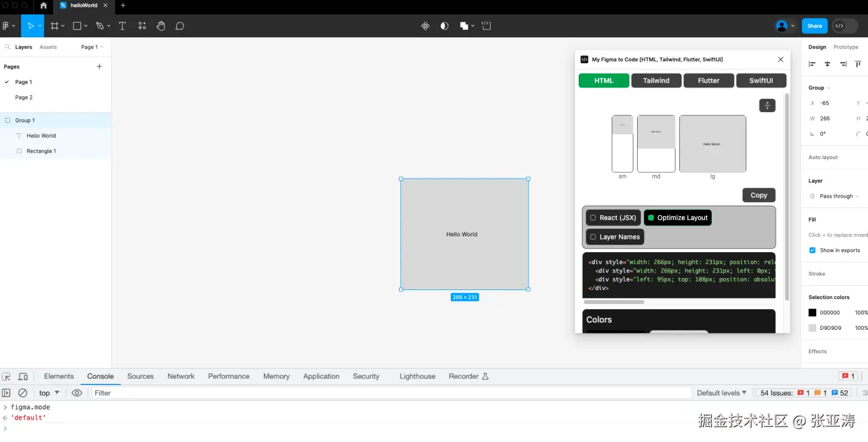The width and height of the screenshot is (868, 442).
Task: Go to the Figma home icon
Action: pos(43,5)
